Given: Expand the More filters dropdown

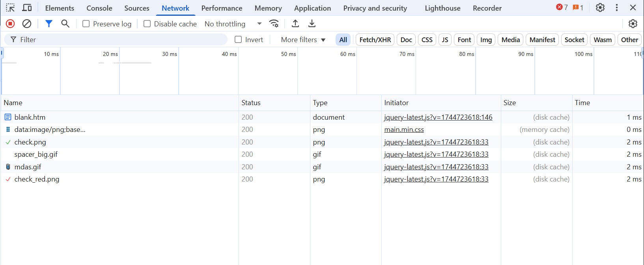Looking at the screenshot, I should click(x=303, y=40).
